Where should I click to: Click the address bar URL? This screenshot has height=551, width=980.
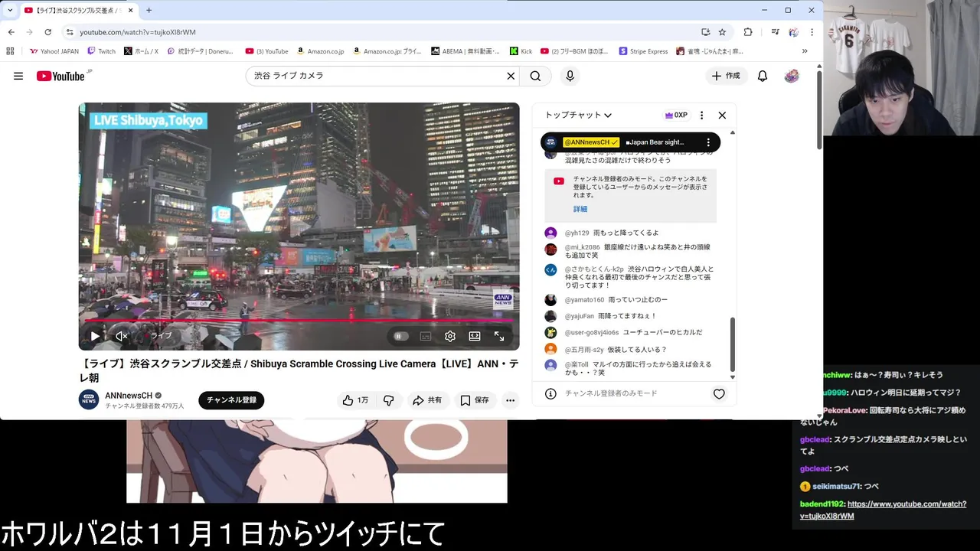138,32
